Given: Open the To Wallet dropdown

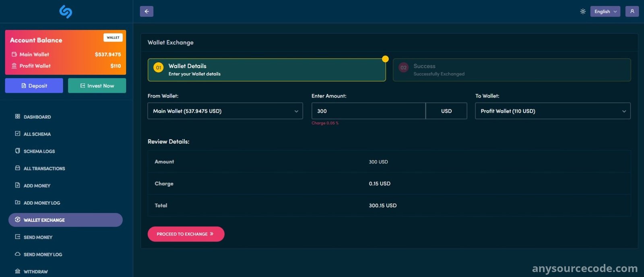Looking at the screenshot, I should [553, 111].
